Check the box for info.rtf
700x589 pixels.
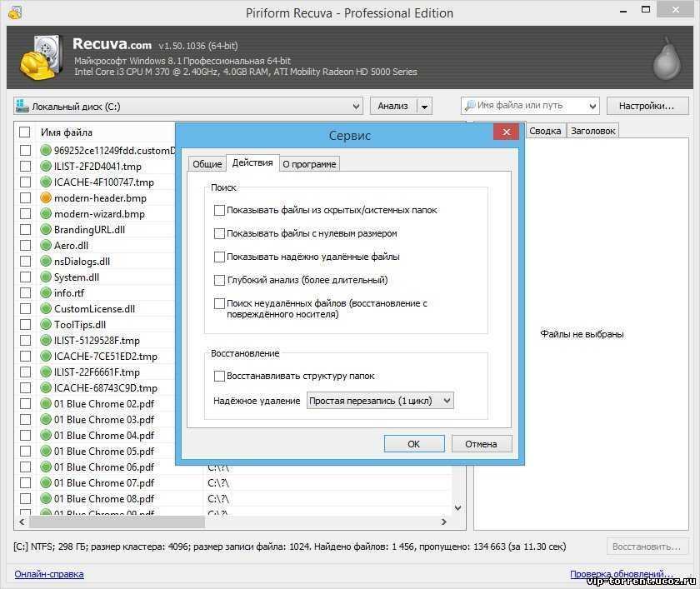coord(26,292)
